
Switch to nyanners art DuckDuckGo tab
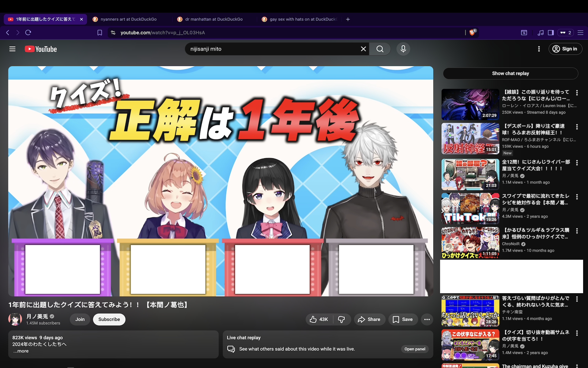point(128,19)
